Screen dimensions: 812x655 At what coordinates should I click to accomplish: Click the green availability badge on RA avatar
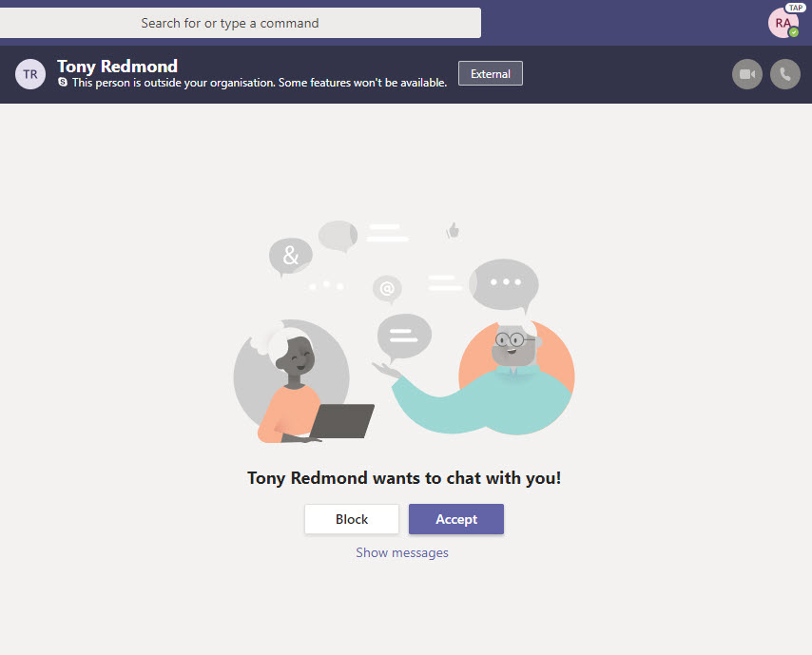[x=794, y=32]
